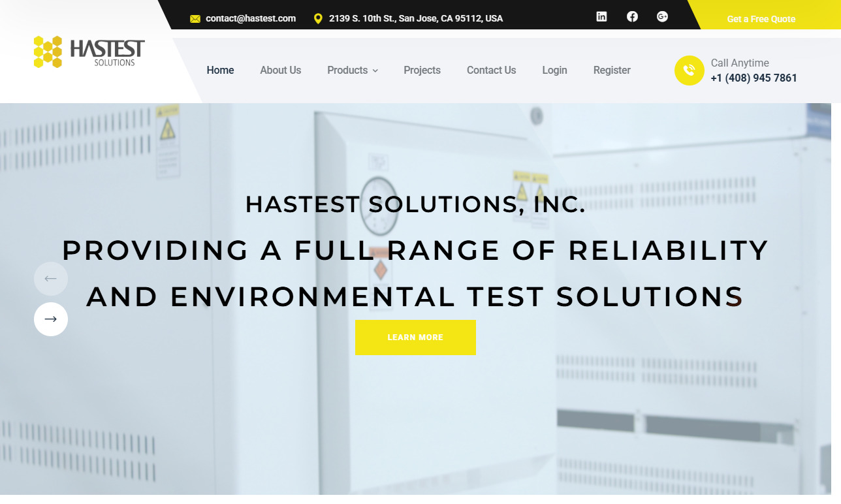Click the Register link
Viewport: 841px width, 504px height.
pos(611,70)
